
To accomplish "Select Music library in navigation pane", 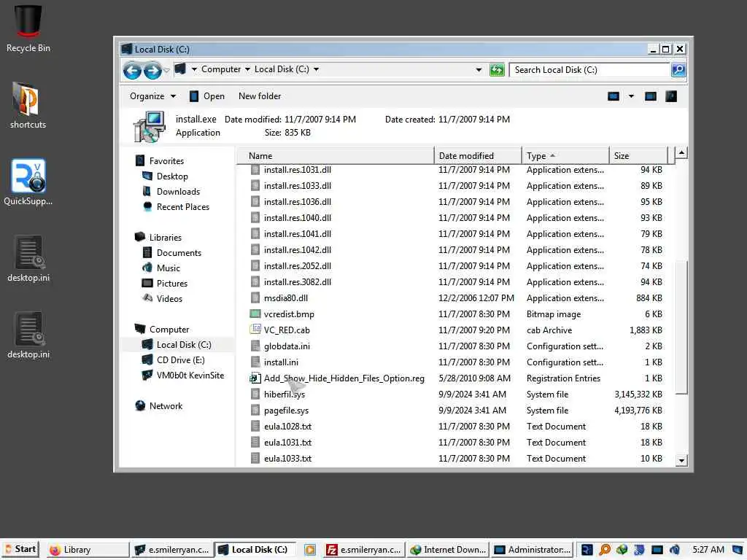I will pyautogui.click(x=169, y=268).
